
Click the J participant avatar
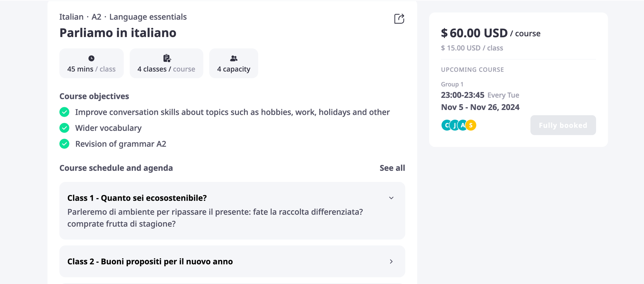click(x=454, y=125)
